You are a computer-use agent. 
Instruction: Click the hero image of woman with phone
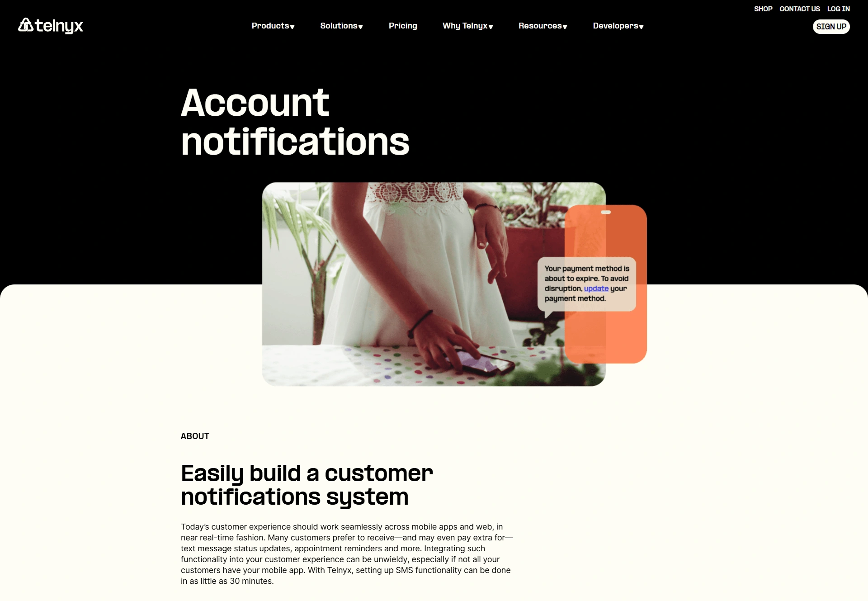(x=434, y=284)
